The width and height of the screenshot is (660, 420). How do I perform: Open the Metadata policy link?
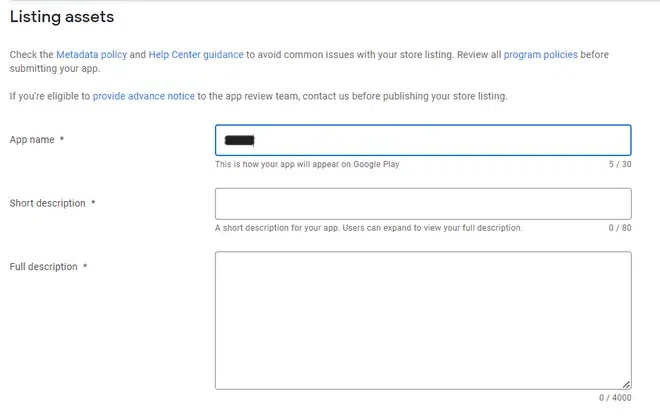pos(91,53)
